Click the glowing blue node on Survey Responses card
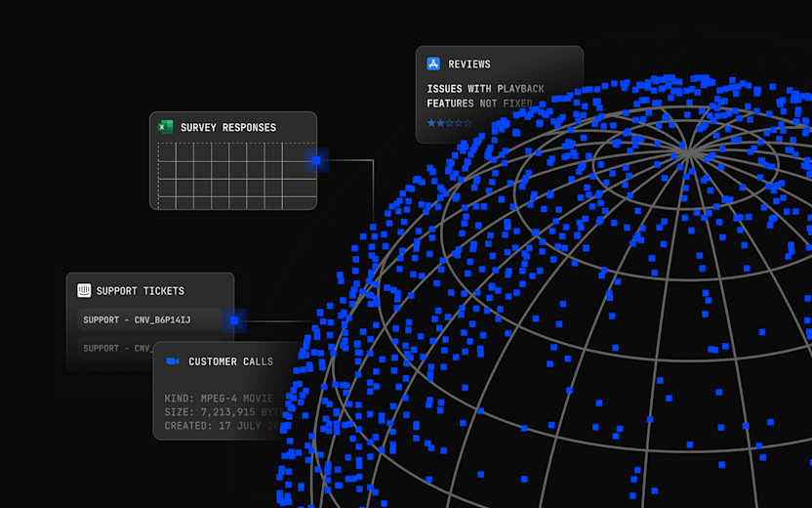The height and width of the screenshot is (508, 812). (x=316, y=160)
